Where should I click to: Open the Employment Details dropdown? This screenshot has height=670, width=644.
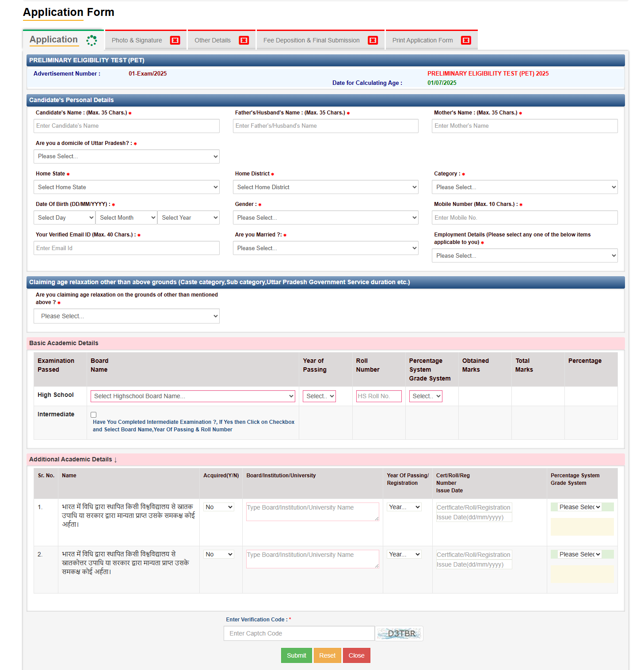click(x=525, y=255)
